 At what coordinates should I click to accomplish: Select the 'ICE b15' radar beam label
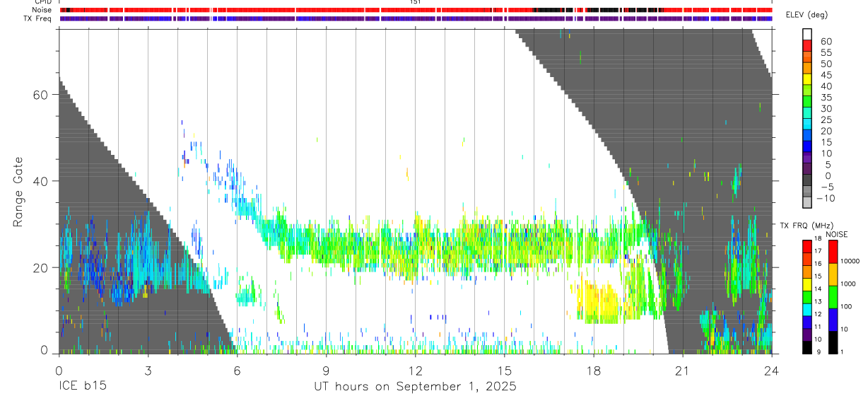pyautogui.click(x=81, y=387)
